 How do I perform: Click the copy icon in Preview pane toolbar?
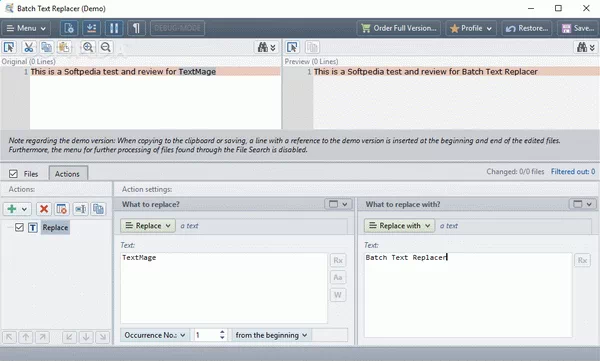(x=312, y=47)
